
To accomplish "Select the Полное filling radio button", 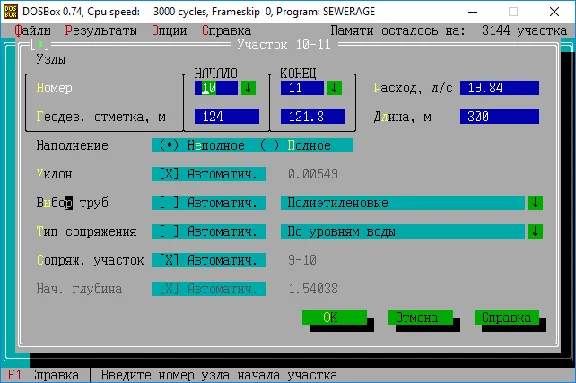I will tap(296, 145).
